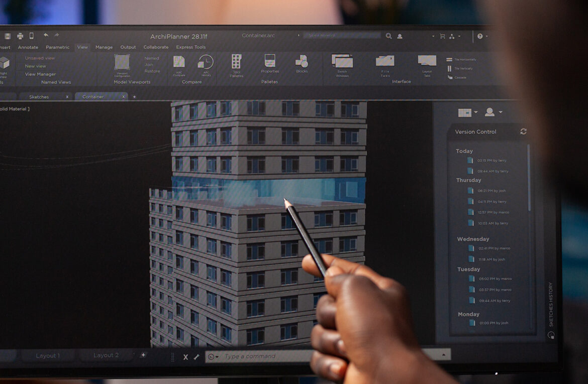The width and height of the screenshot is (588, 384).
Task: Click Unsaved view in Named Views
Action: 40,58
